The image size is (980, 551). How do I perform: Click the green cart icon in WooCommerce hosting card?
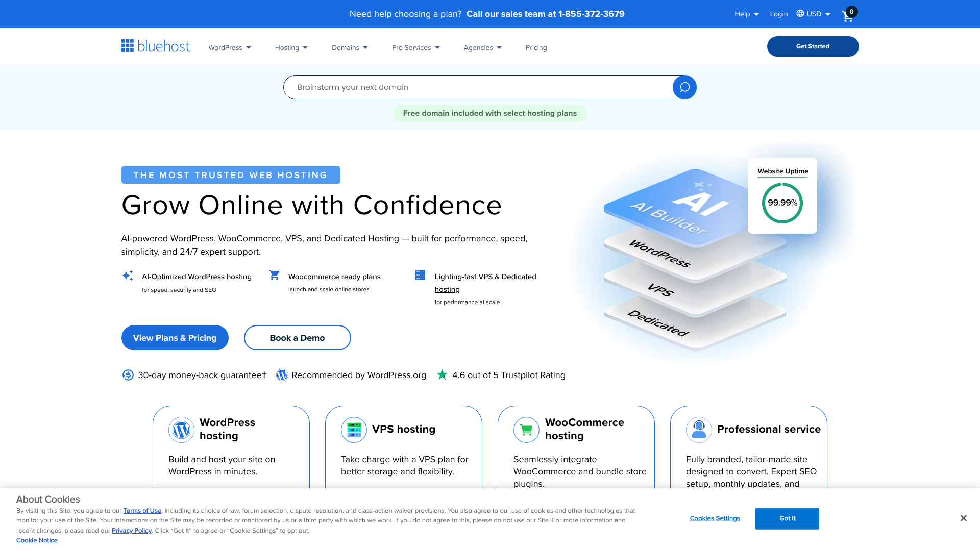tap(526, 430)
